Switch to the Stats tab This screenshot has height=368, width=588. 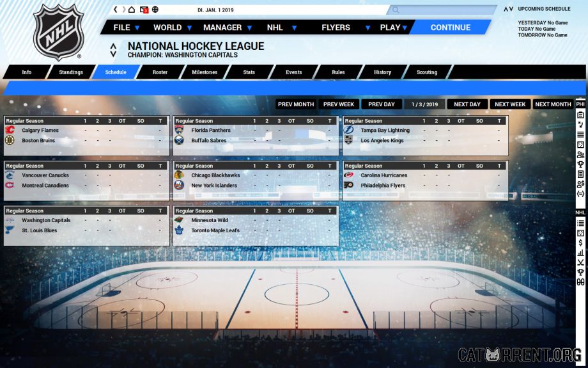pos(249,72)
